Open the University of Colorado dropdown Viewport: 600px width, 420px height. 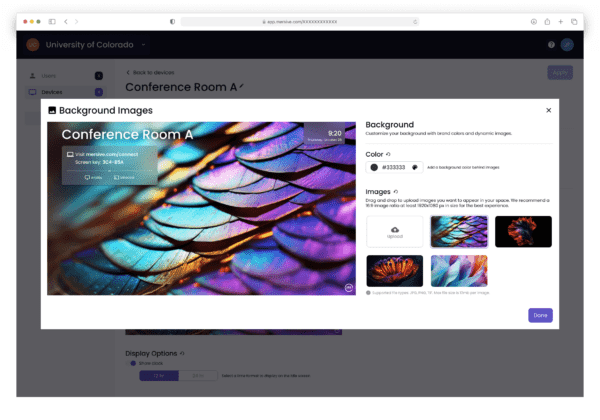(x=144, y=45)
